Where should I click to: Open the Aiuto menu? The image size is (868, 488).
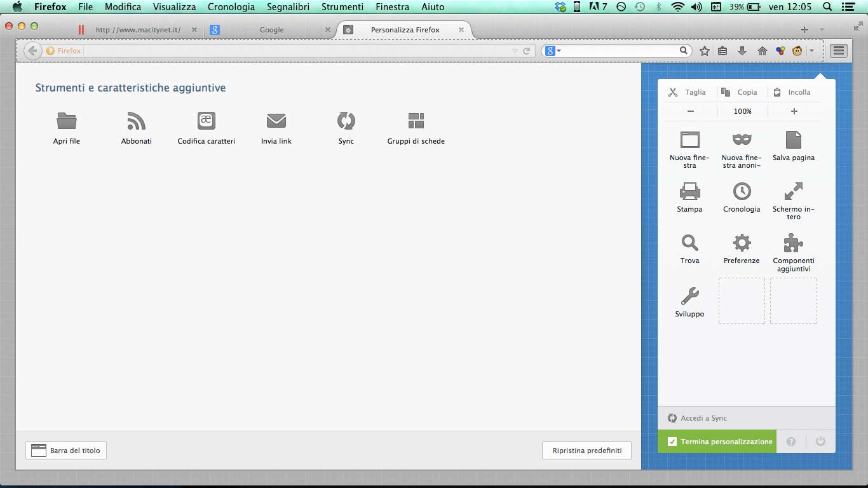pyautogui.click(x=433, y=7)
